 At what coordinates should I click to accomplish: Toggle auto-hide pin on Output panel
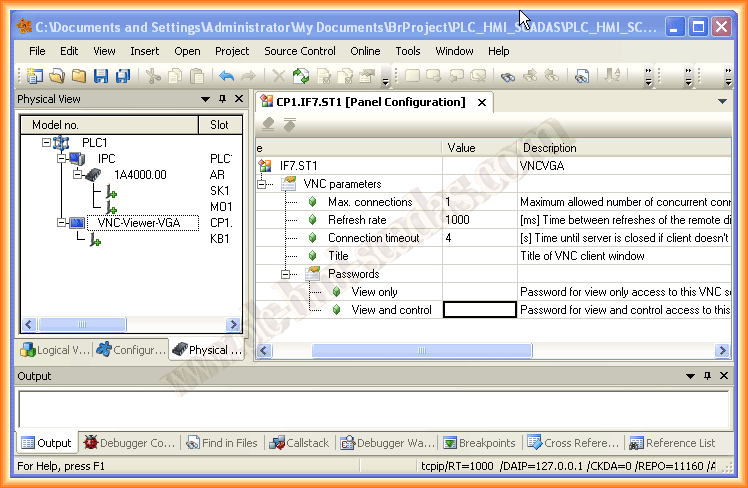tap(707, 376)
